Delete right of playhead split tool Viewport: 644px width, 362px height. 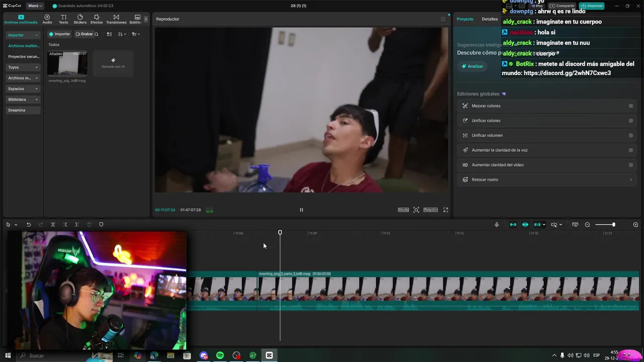[x=77, y=225]
